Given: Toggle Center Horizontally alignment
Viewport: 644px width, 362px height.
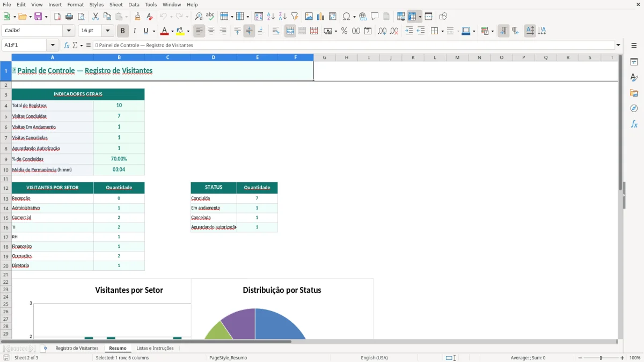Looking at the screenshot, I should pos(211,31).
